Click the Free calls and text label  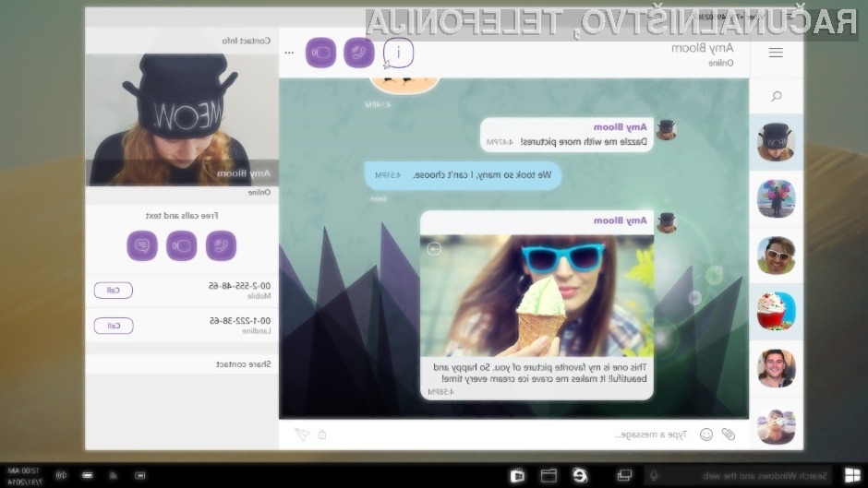(x=182, y=215)
